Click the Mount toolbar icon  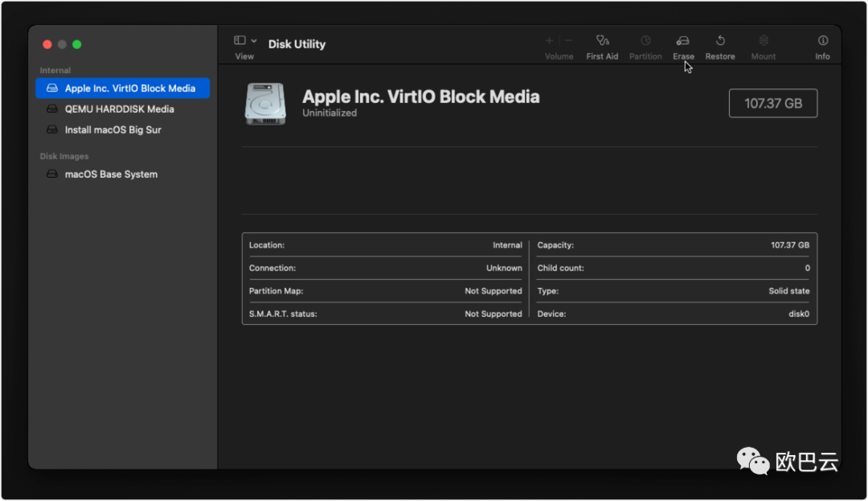click(x=764, y=41)
